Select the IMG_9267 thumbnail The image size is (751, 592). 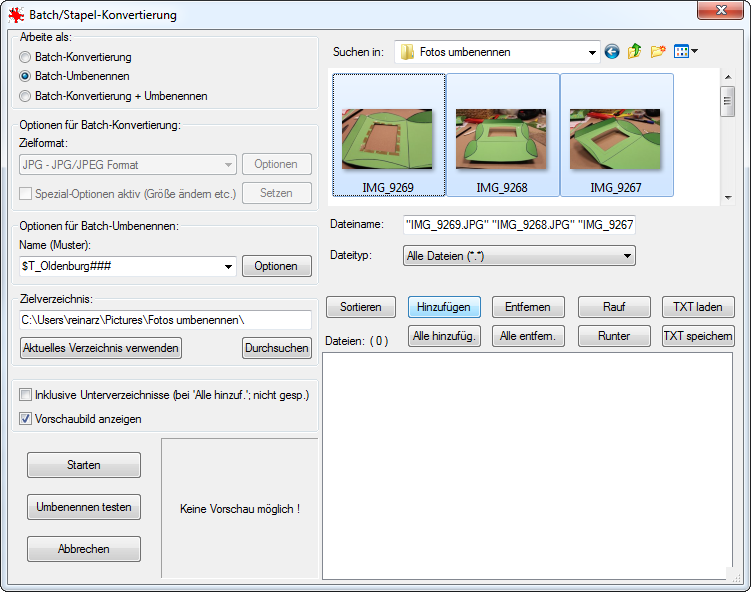pos(616,135)
